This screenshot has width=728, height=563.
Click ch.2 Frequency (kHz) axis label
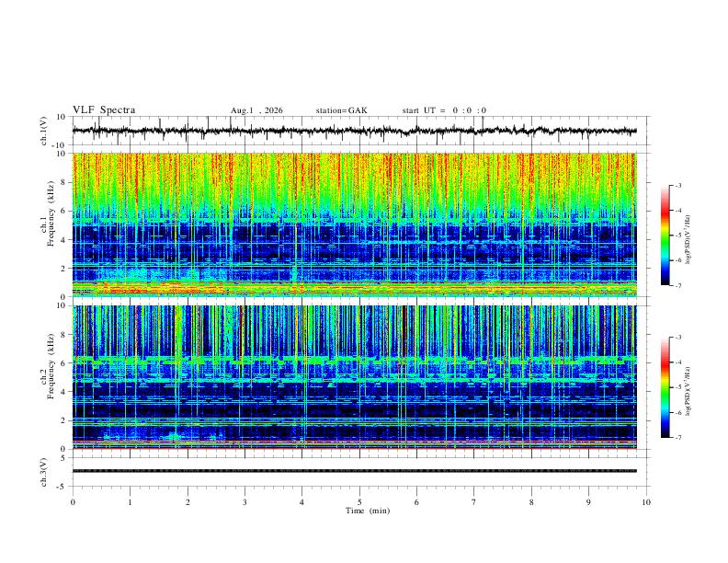click(x=51, y=366)
